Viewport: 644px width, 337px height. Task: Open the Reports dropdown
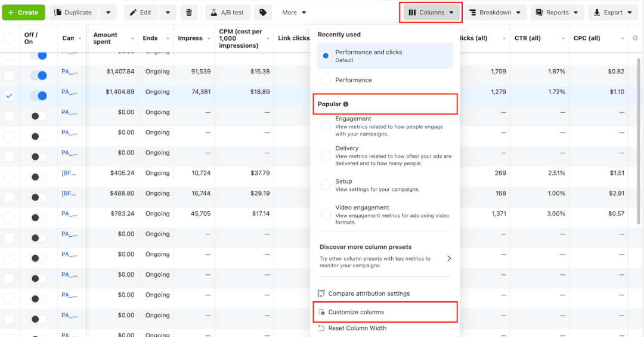[557, 13]
